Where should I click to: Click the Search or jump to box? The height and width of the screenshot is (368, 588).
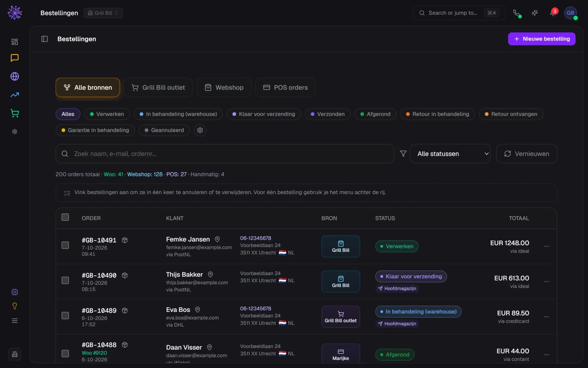pos(459,13)
